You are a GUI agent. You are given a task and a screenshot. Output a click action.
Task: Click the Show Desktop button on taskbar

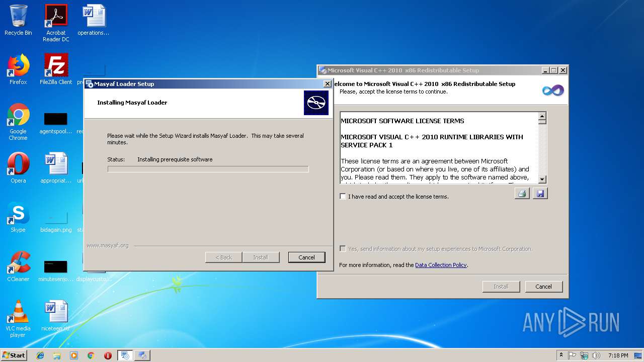638,355
